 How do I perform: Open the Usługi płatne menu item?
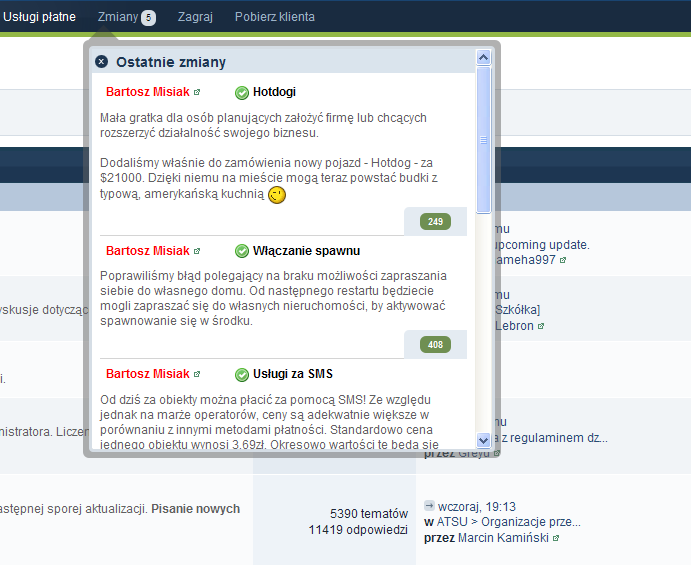[x=39, y=17]
